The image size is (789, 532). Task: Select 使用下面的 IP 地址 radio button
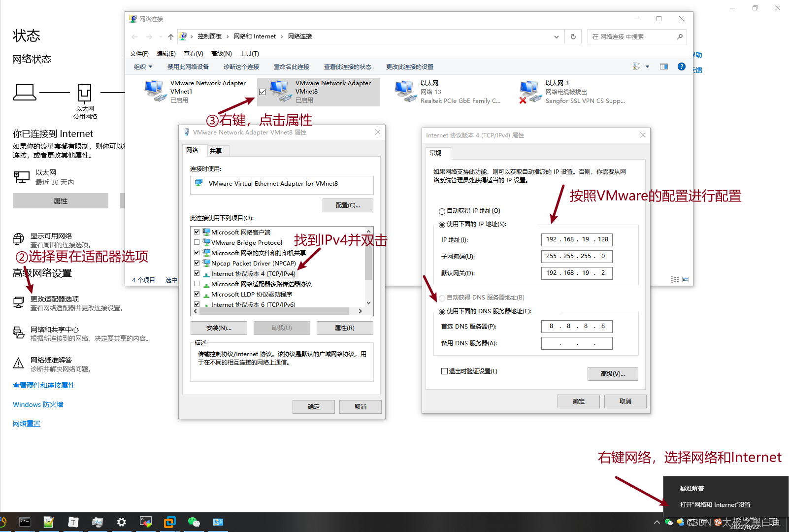click(442, 225)
